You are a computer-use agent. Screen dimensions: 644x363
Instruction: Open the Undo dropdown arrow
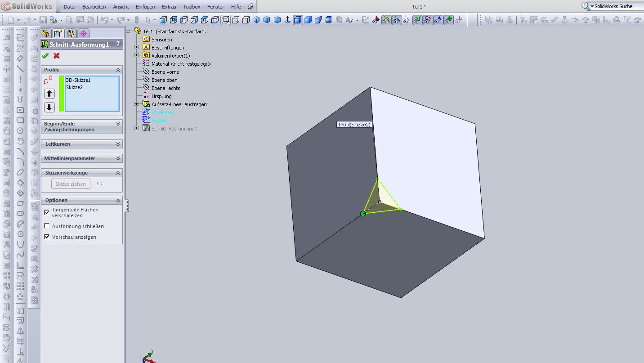pyautogui.click(x=111, y=20)
